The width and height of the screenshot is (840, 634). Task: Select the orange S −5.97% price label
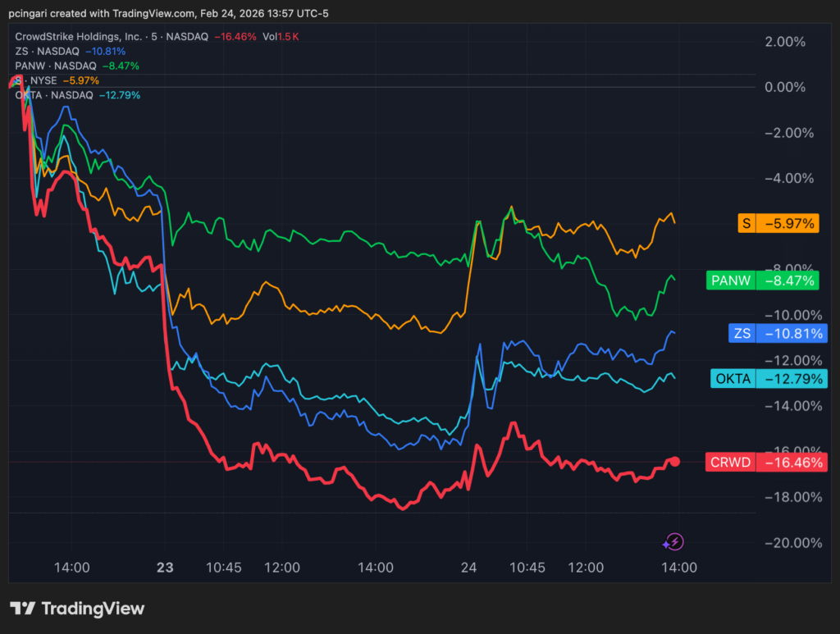[778, 222]
